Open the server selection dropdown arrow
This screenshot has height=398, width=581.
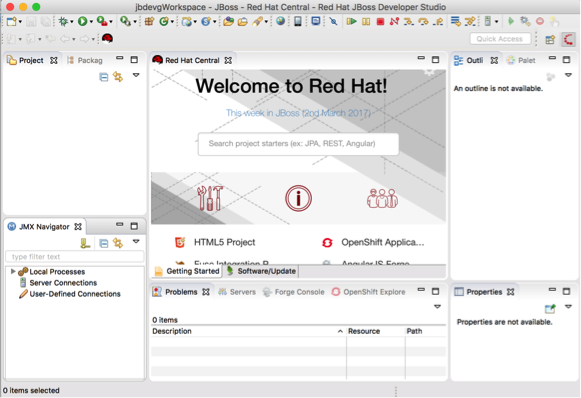tap(496, 22)
